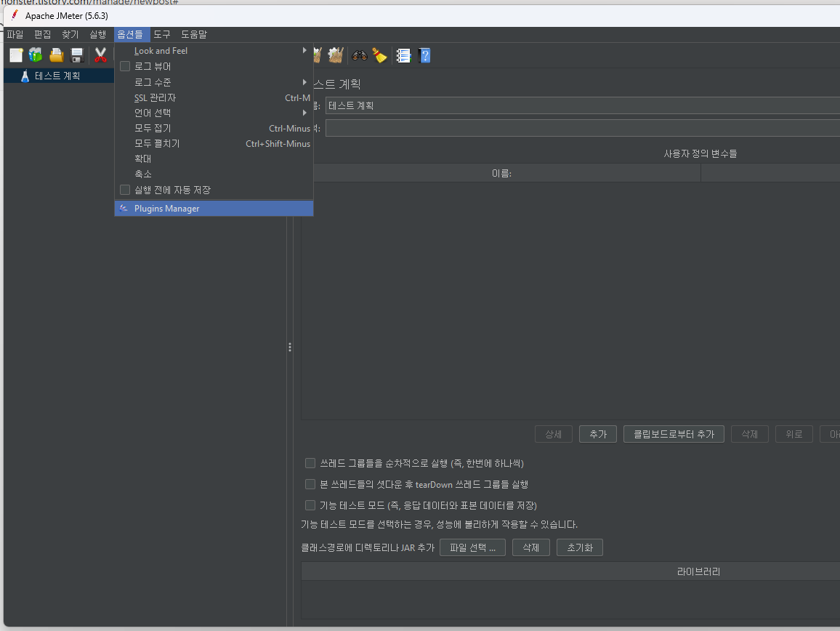Click the New test plan icon
The width and height of the screenshot is (840, 631).
click(16, 55)
